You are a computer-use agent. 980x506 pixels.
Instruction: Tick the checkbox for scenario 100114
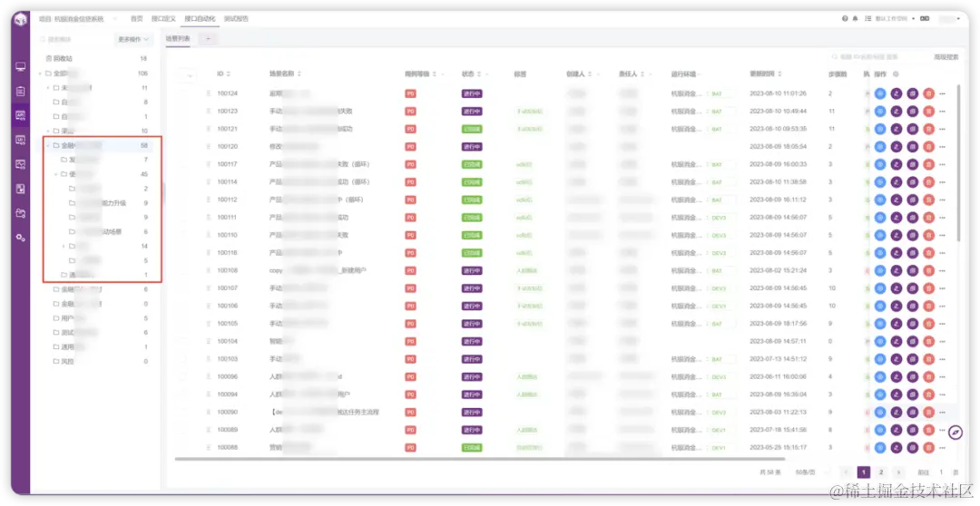coord(183,181)
